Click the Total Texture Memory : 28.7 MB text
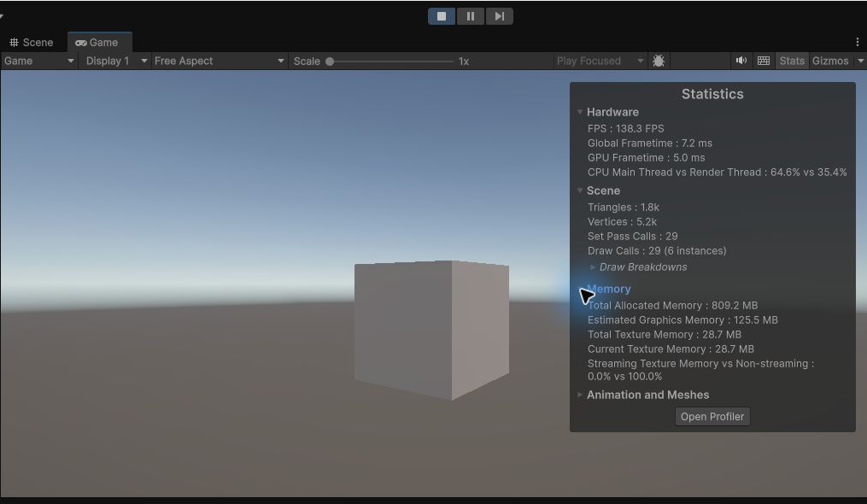The width and height of the screenshot is (867, 504). (x=664, y=334)
